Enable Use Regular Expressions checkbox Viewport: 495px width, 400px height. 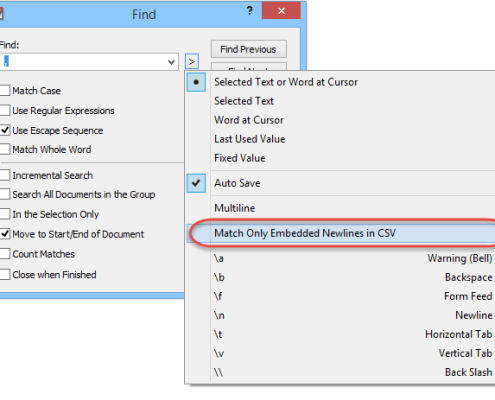[5, 110]
